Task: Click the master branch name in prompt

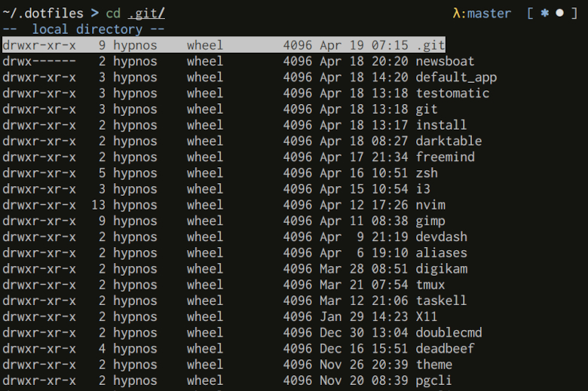Action: pyautogui.click(x=489, y=14)
